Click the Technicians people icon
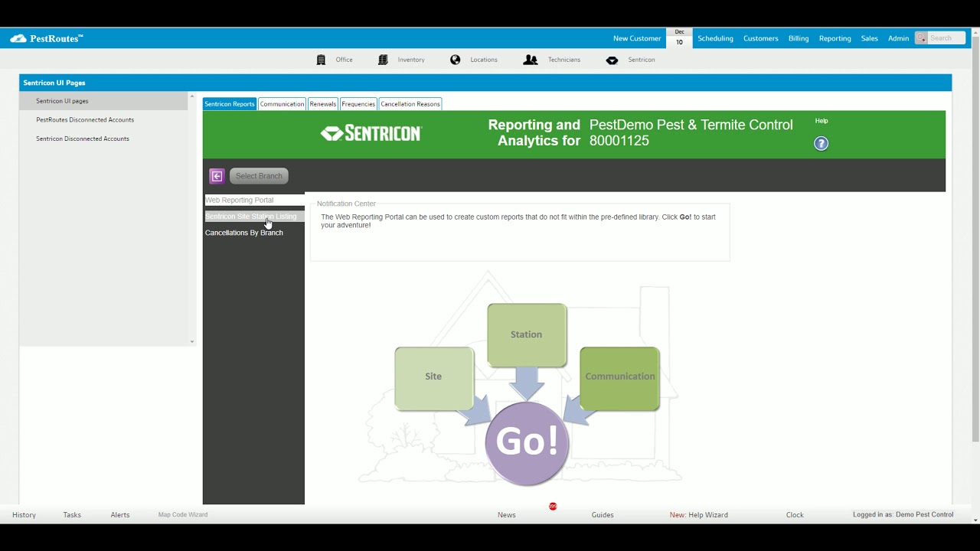This screenshot has height=551, width=980. pos(530,60)
